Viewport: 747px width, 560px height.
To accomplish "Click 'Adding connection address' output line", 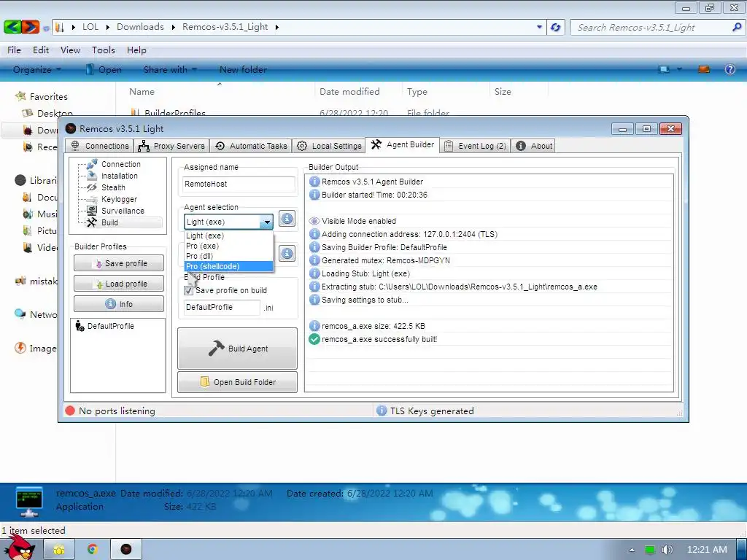I will [409, 234].
